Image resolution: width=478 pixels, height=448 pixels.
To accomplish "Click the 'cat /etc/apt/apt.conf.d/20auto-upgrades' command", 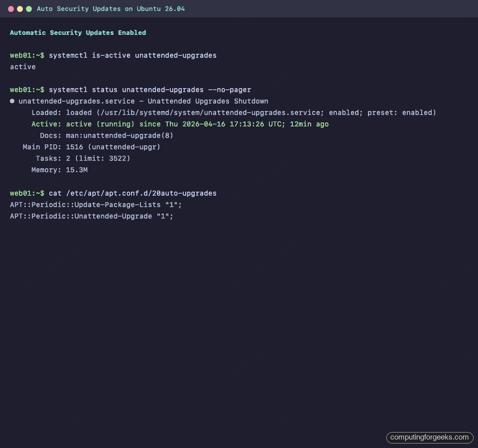I will [x=132, y=193].
